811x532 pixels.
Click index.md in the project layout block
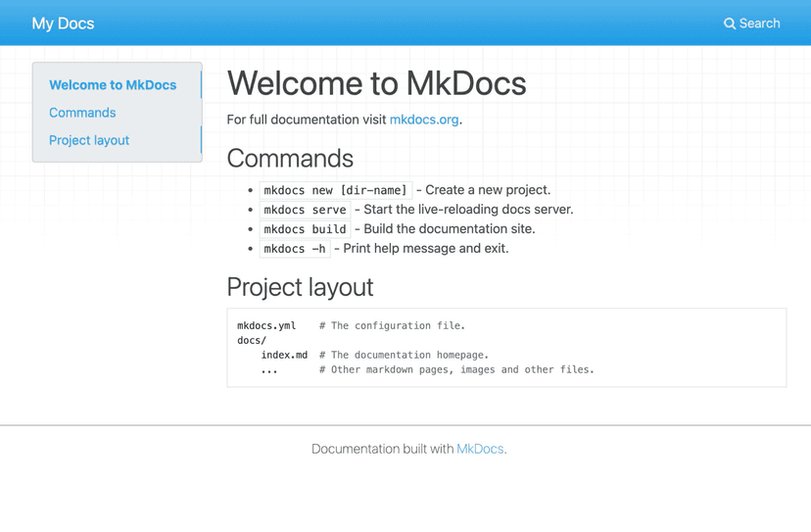point(284,355)
